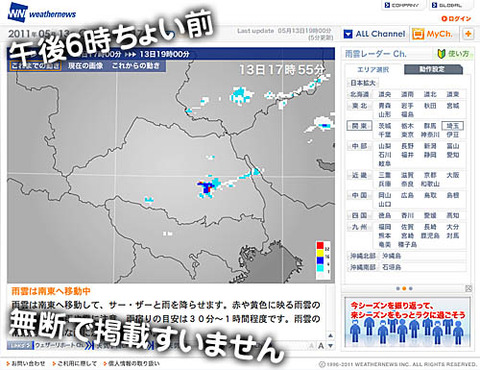Select the 沖縄南部 region button
This screenshot has height=370, width=480.
pos(363,267)
